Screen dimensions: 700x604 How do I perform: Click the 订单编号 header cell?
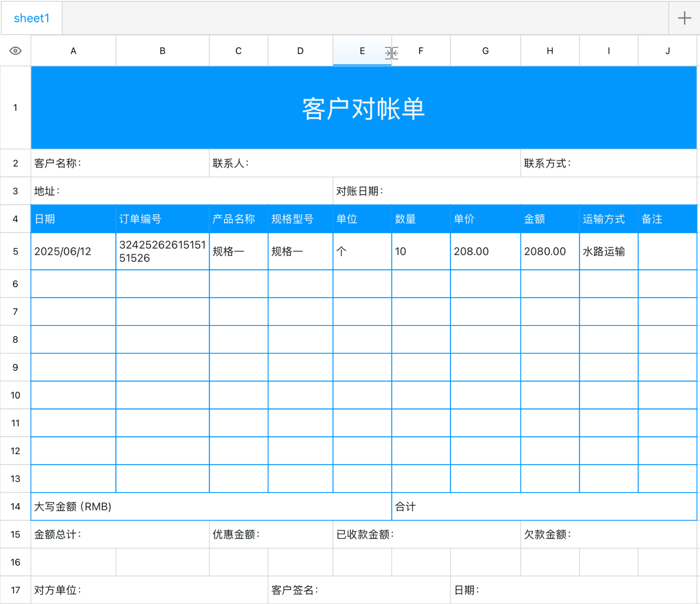point(163,219)
